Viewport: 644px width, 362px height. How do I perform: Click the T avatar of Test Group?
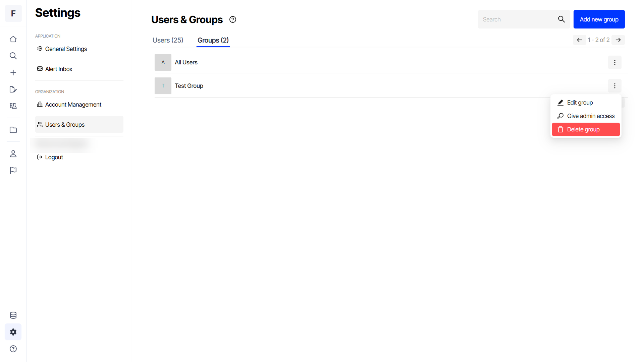(163, 86)
